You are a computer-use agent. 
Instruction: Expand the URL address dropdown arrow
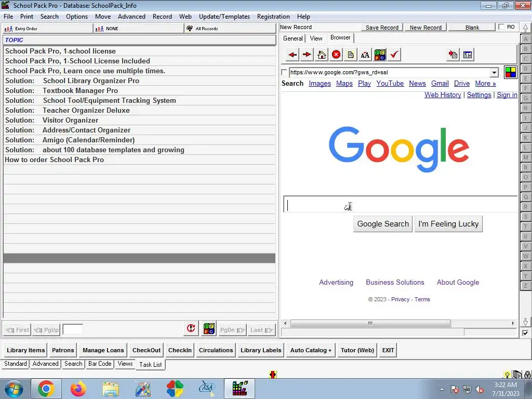click(495, 72)
